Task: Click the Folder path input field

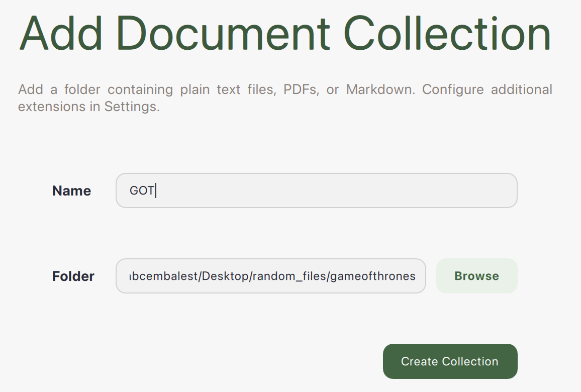Action: click(271, 276)
